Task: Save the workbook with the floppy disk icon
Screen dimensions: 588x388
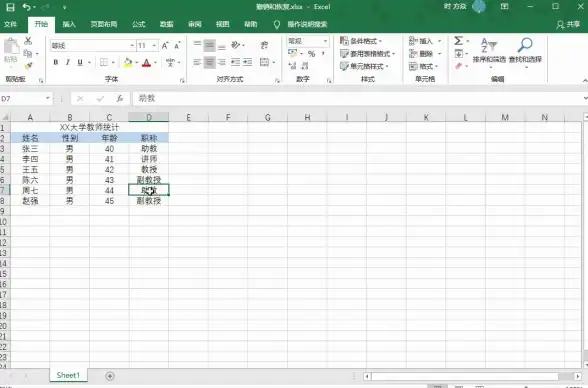Action: (x=10, y=7)
